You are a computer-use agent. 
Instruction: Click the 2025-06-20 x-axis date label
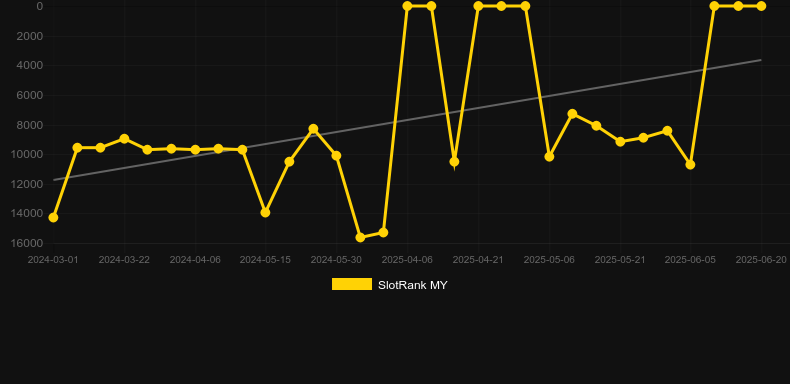761,260
